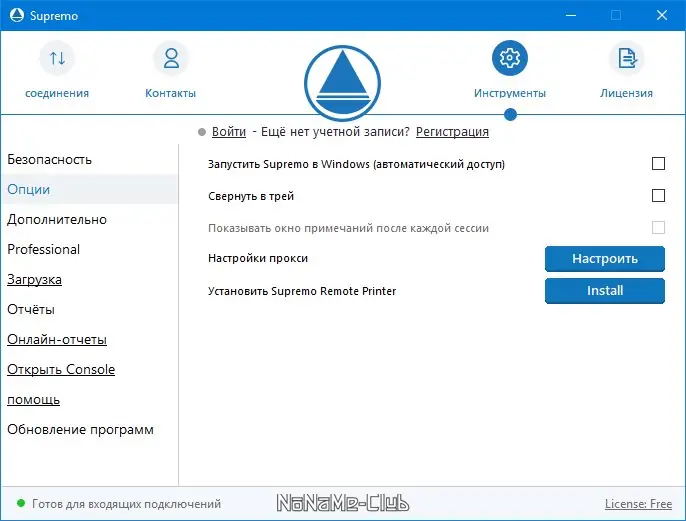The height and width of the screenshot is (521, 686).
Task: Click 'Ещё нет учетной записи?' text
Action: point(335,132)
